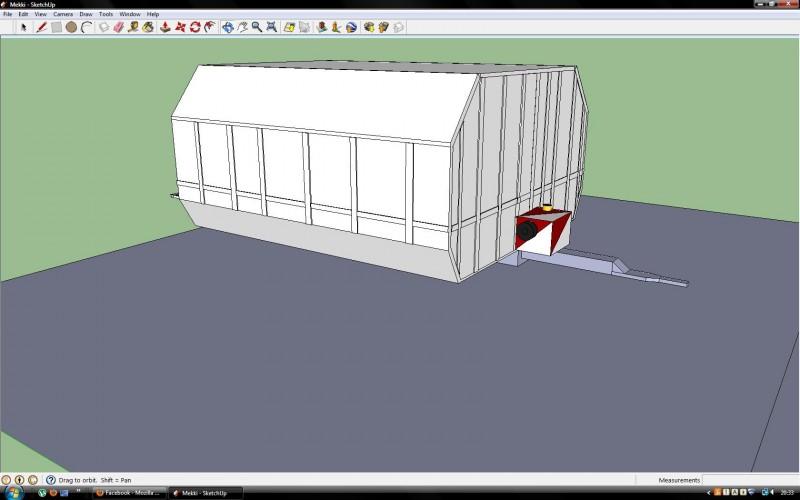This screenshot has width=800, height=500.
Task: Click the Share Component icon
Action: point(398,27)
